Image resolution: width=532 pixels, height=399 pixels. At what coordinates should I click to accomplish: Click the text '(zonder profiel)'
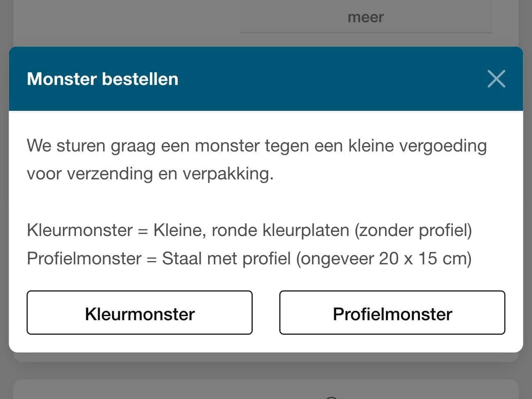[413, 230]
